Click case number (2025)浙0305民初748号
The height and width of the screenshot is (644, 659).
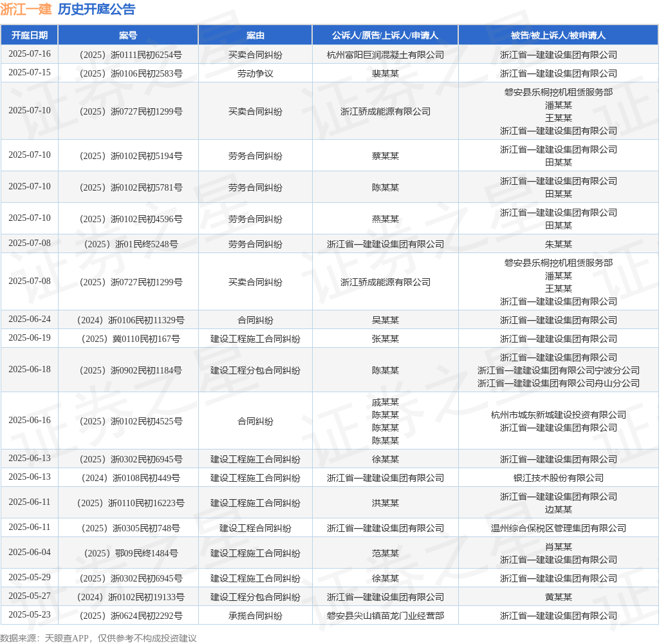pos(131,528)
